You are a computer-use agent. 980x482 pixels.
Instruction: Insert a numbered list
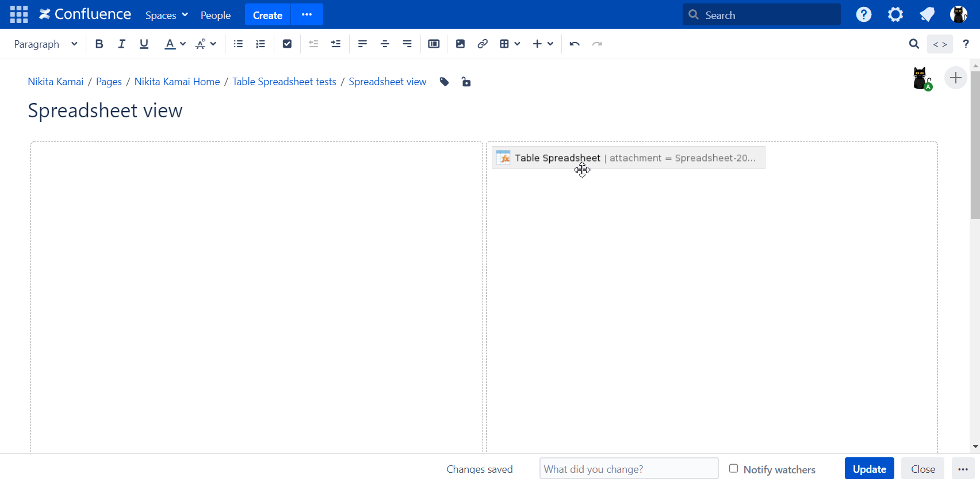(261, 44)
